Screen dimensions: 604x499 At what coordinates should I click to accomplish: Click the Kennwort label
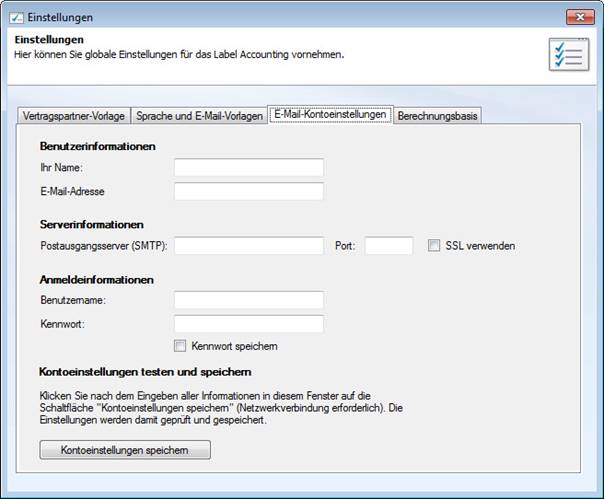coord(62,324)
